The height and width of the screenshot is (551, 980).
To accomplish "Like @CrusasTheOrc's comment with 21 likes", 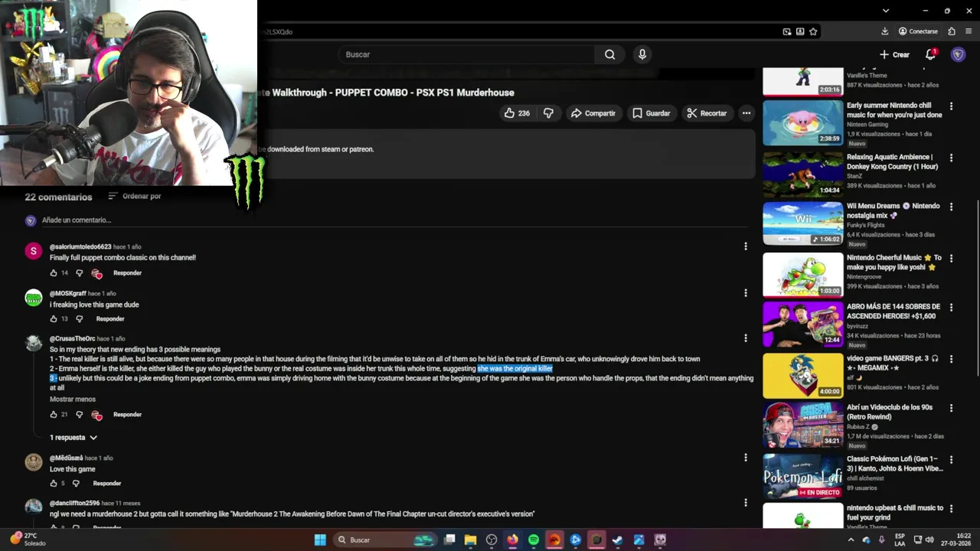I will tap(54, 415).
